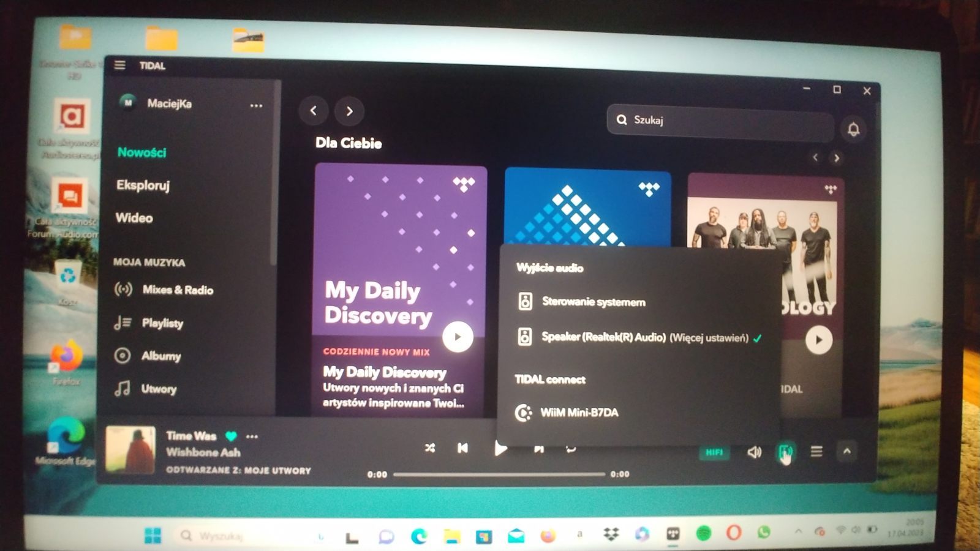The image size is (980, 551).
Task: Expand now playing view chevron
Action: [847, 452]
